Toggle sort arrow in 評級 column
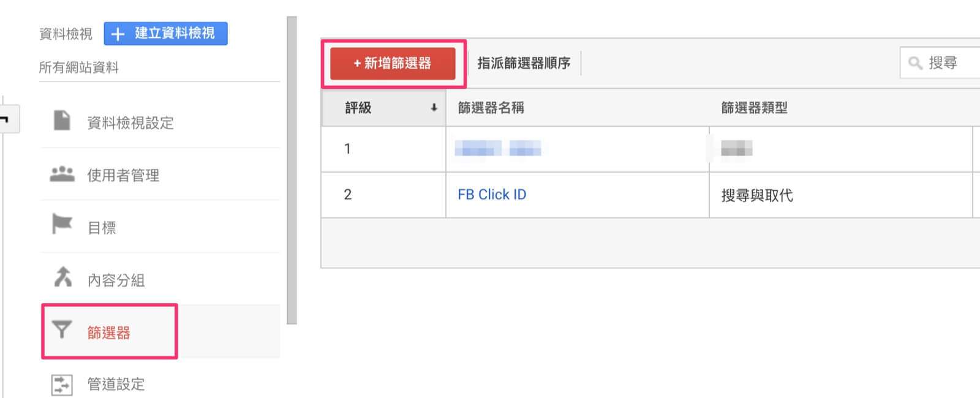This screenshot has height=398, width=980. pyautogui.click(x=434, y=108)
